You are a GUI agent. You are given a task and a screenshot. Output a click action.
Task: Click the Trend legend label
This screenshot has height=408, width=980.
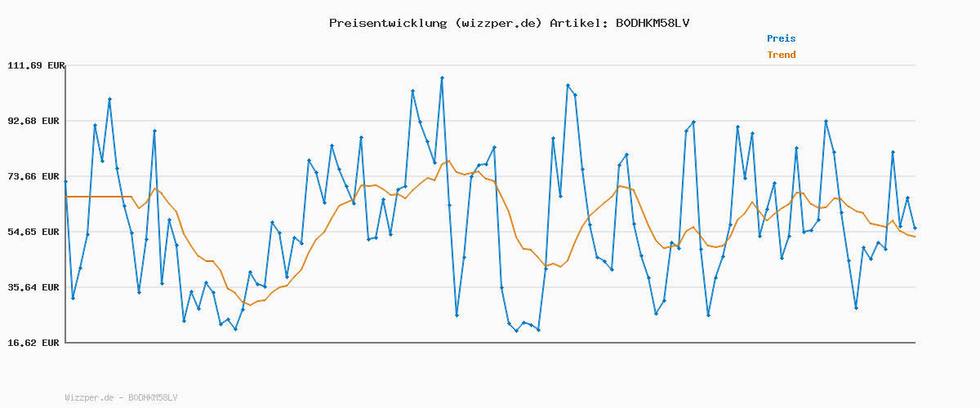[x=781, y=55]
